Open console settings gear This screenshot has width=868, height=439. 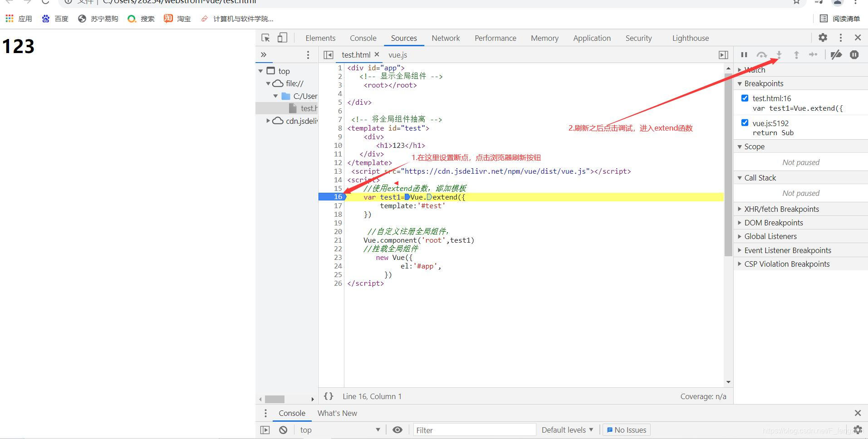[858, 430]
